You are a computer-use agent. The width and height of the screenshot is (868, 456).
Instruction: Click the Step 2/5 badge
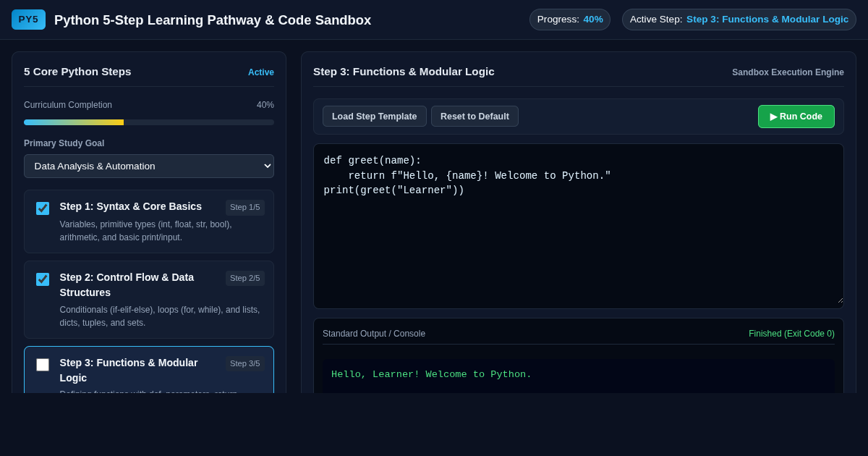point(245,279)
